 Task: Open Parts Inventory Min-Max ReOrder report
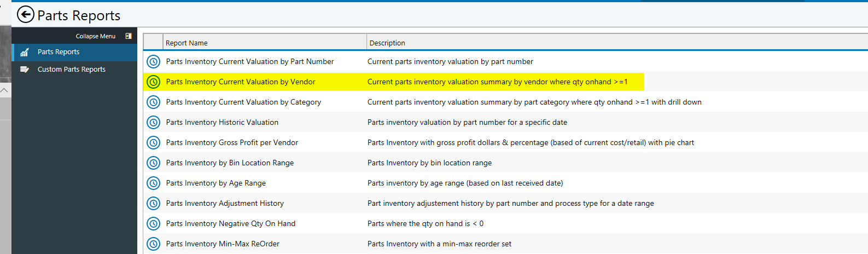(x=223, y=244)
